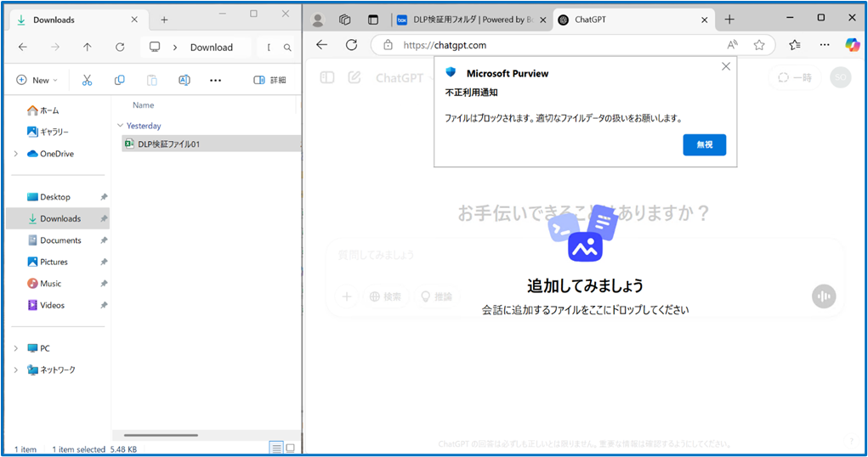Image resolution: width=868 pixels, height=457 pixels.
Task: Start a new chat with pencil icon
Action: coord(355,77)
